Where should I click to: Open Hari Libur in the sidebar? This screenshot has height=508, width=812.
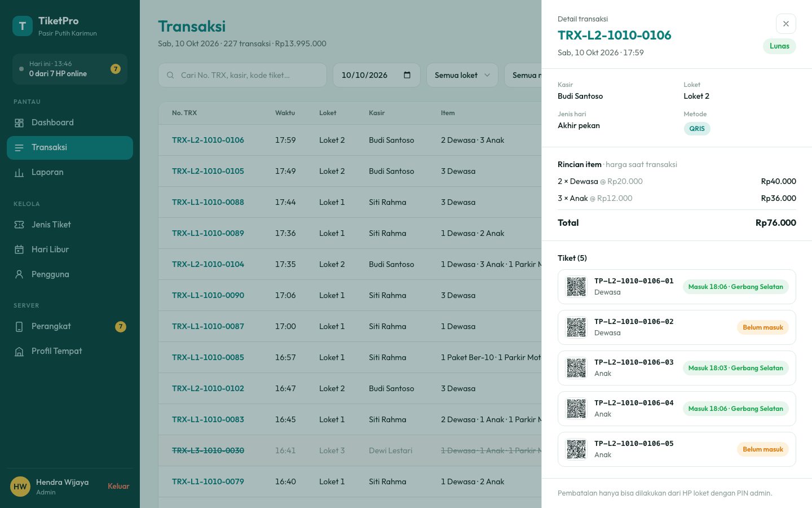[70, 249]
